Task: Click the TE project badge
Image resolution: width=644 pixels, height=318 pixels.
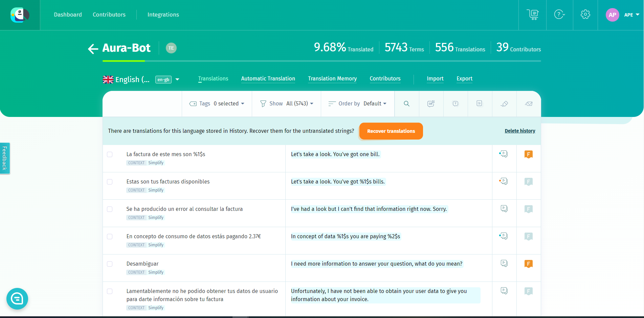Action: click(x=171, y=48)
